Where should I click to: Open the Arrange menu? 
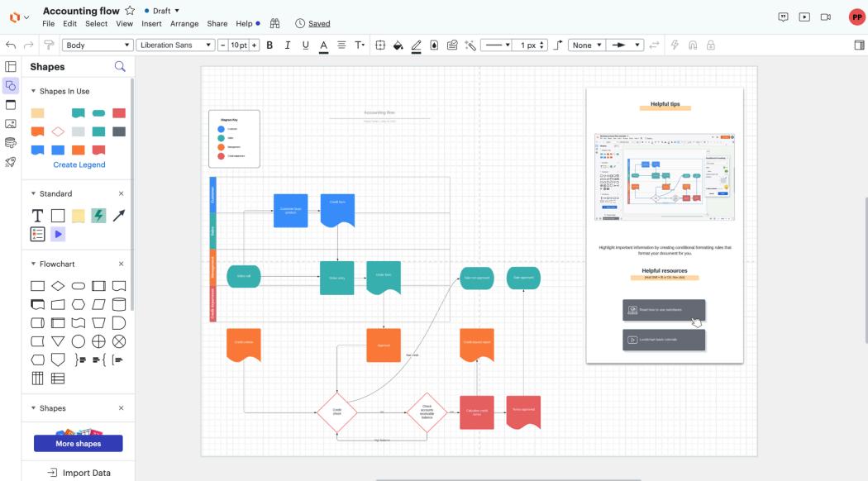pyautogui.click(x=184, y=24)
